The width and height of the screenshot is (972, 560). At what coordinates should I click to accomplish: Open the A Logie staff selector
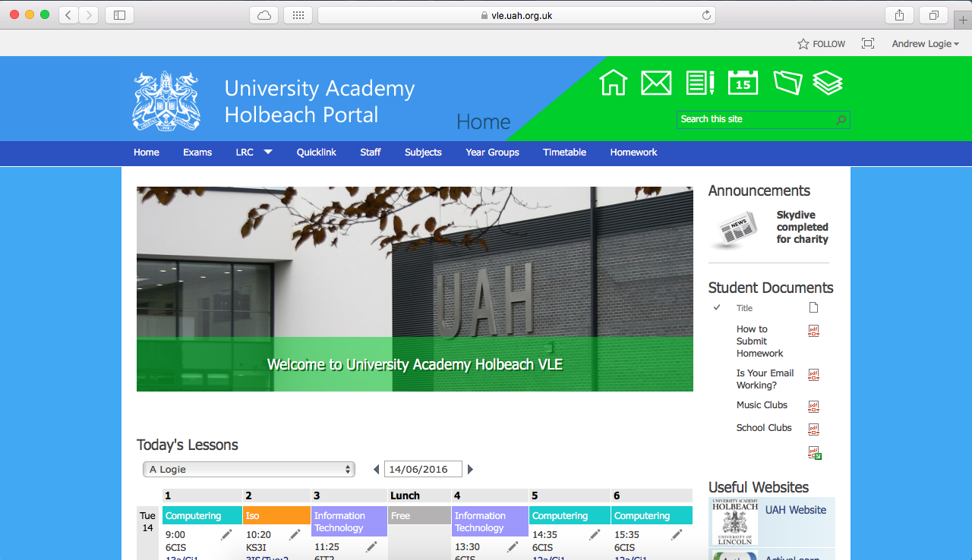click(249, 470)
